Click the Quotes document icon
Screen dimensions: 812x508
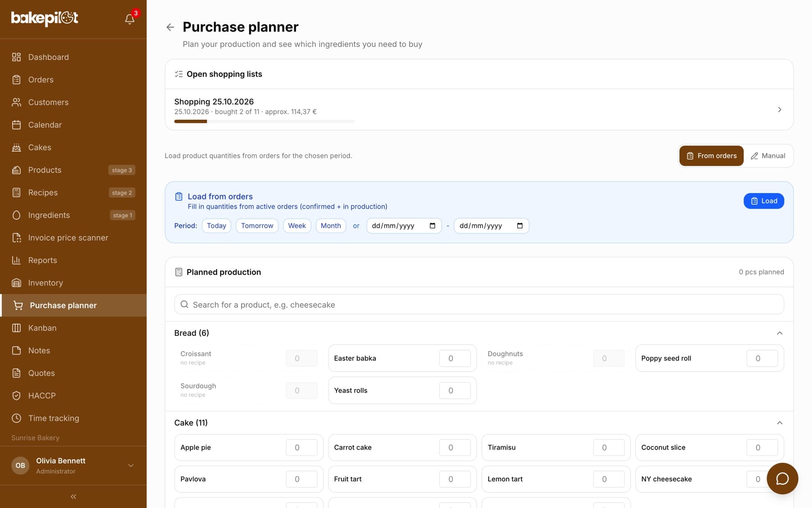(x=16, y=373)
